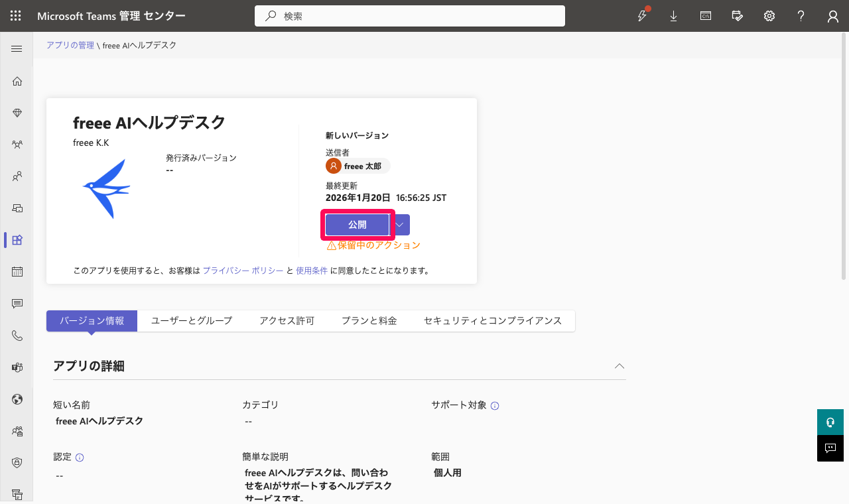Click the 短い名前 label
The width and height of the screenshot is (849, 504).
(x=72, y=405)
